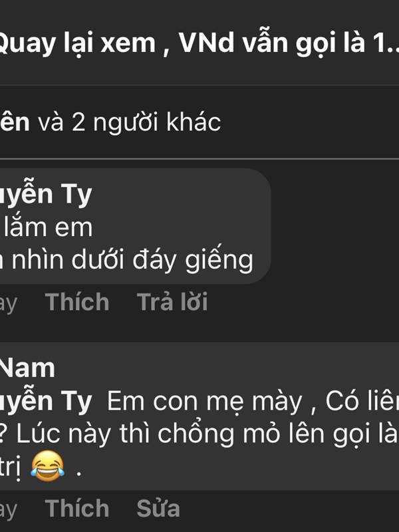Open post text 'Quay lại xem , VNd vẫn gọi là'

tap(182, 43)
